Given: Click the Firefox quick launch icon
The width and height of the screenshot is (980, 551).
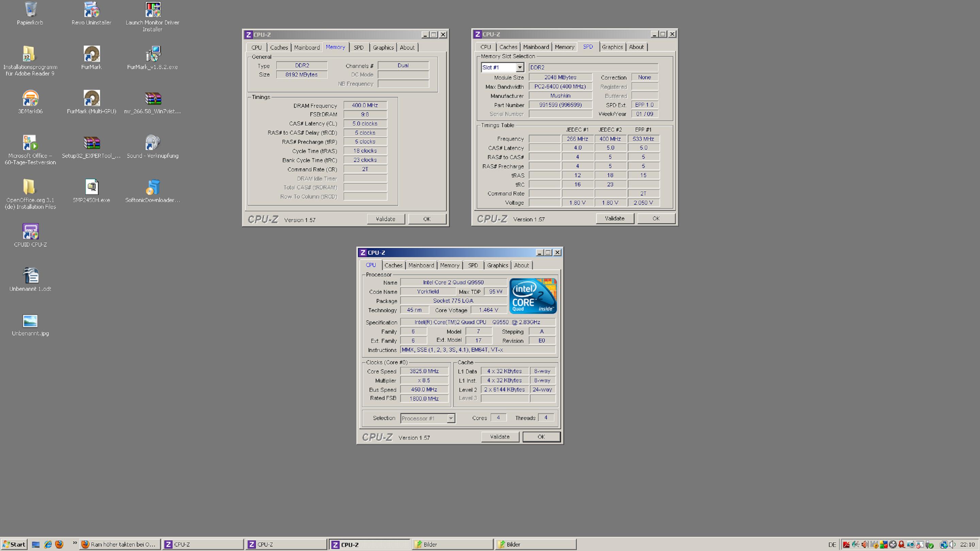Looking at the screenshot, I should [59, 544].
